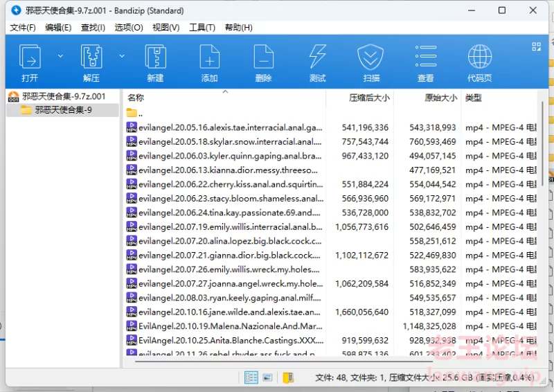The height and width of the screenshot is (392, 554).
Task: Select file cherry.kiss.anal.and.squirtin row
Action: point(331,184)
